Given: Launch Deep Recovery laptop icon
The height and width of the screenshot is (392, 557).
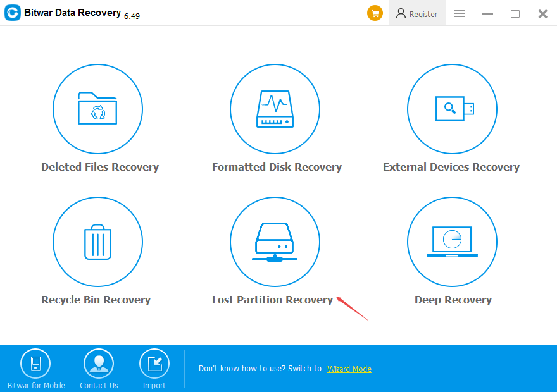Looking at the screenshot, I should pyautogui.click(x=452, y=242).
